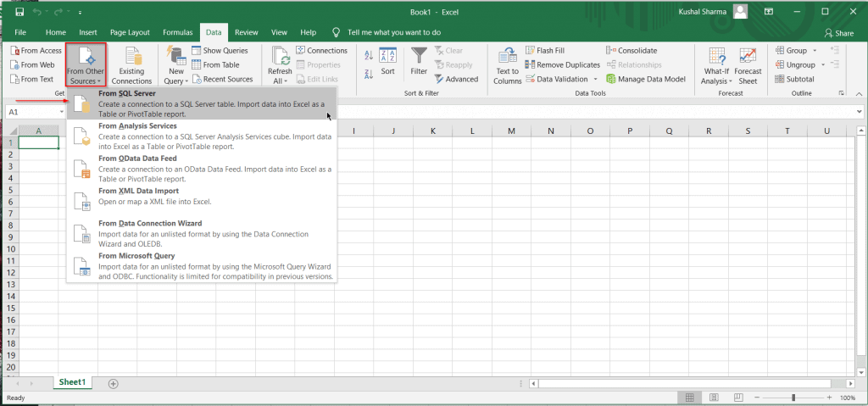This screenshot has height=406, width=868.
Task: Open the Connections dialog
Action: [x=321, y=50]
